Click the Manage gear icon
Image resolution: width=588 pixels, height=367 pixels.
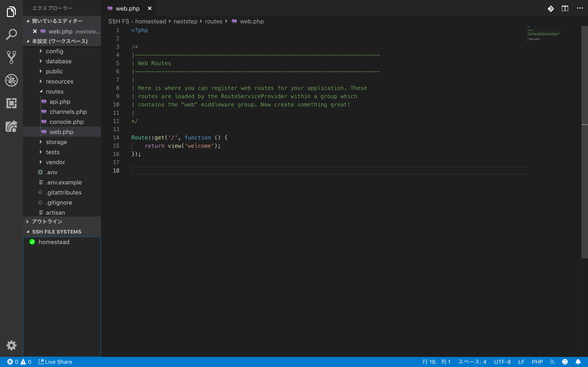[x=11, y=345]
